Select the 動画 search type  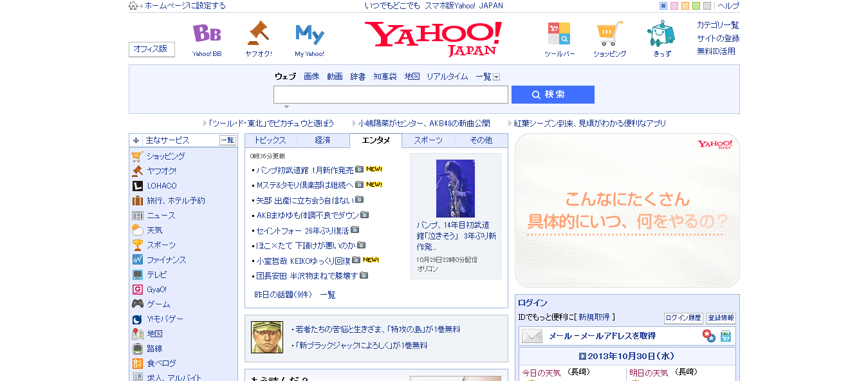[x=335, y=77]
